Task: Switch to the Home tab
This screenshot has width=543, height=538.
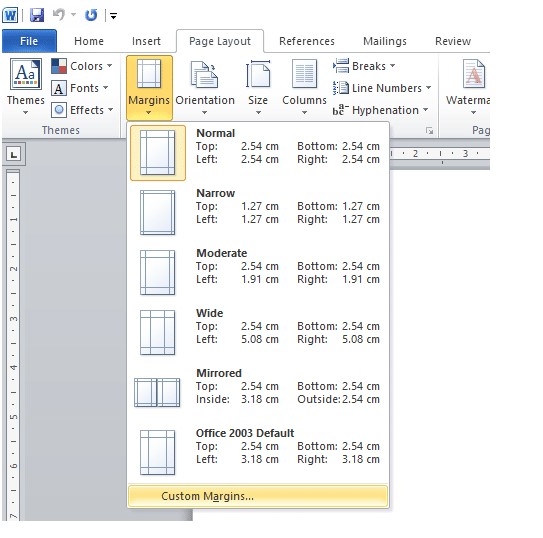Action: 89,41
